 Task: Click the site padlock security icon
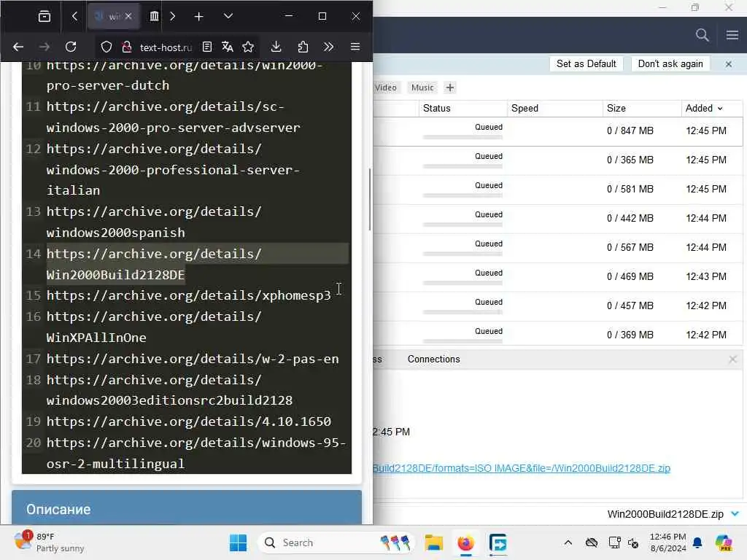[127, 47]
